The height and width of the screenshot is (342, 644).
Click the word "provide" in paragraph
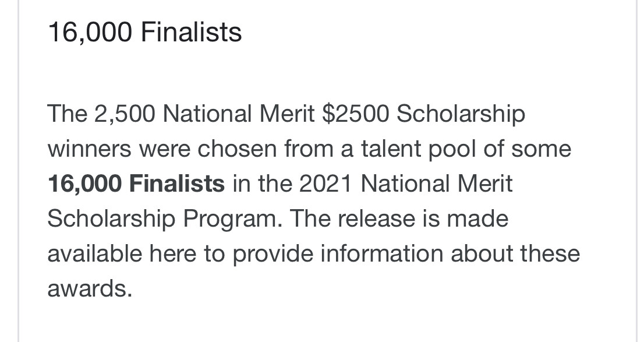click(273, 255)
